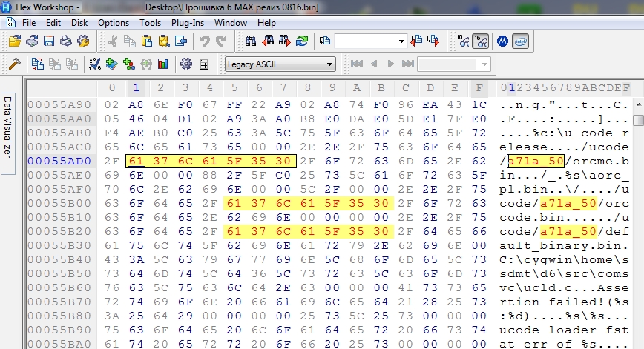Click the bar chart statistics icon
Viewport: 644px width, 349px height.
(162, 64)
